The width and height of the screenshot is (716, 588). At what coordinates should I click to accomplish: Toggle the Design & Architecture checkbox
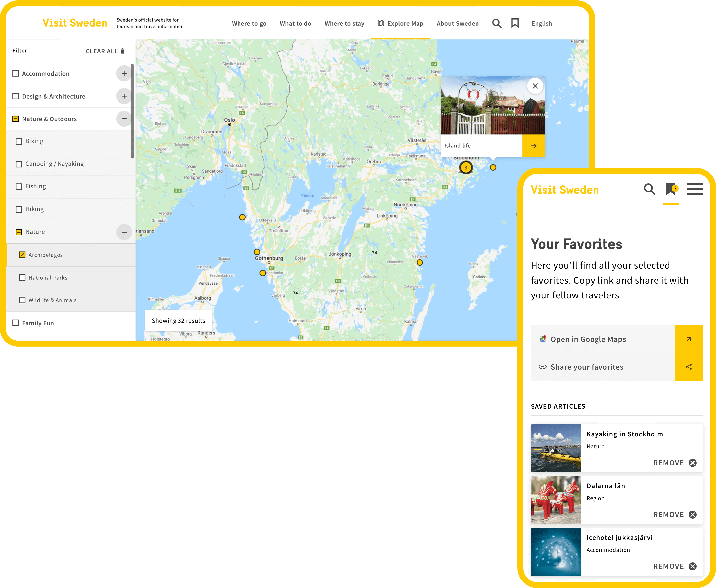pos(16,96)
